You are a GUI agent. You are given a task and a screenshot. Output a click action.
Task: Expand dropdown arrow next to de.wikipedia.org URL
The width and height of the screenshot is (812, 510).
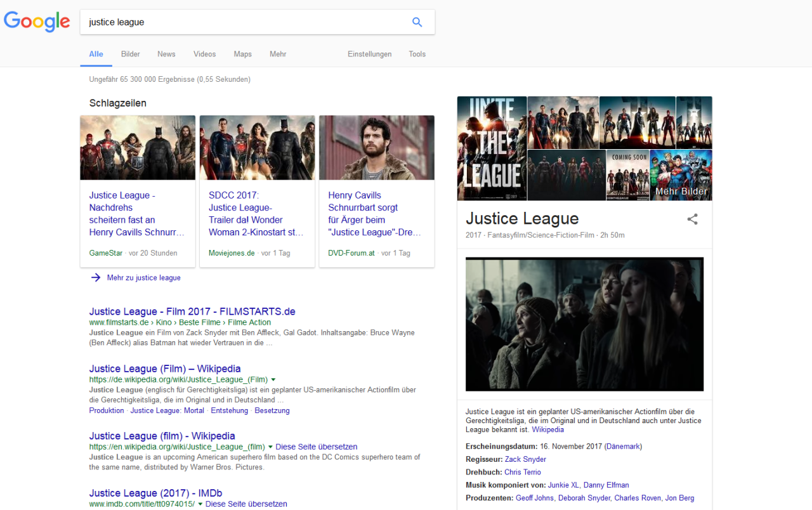[273, 379]
